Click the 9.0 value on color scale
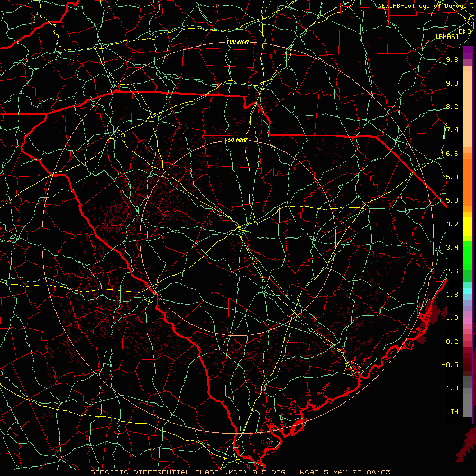476x476 pixels. coord(452,83)
